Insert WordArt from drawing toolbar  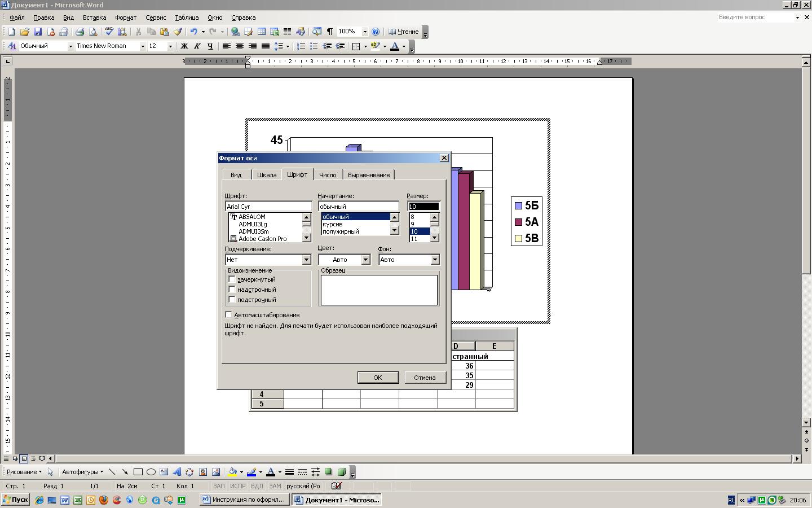176,472
